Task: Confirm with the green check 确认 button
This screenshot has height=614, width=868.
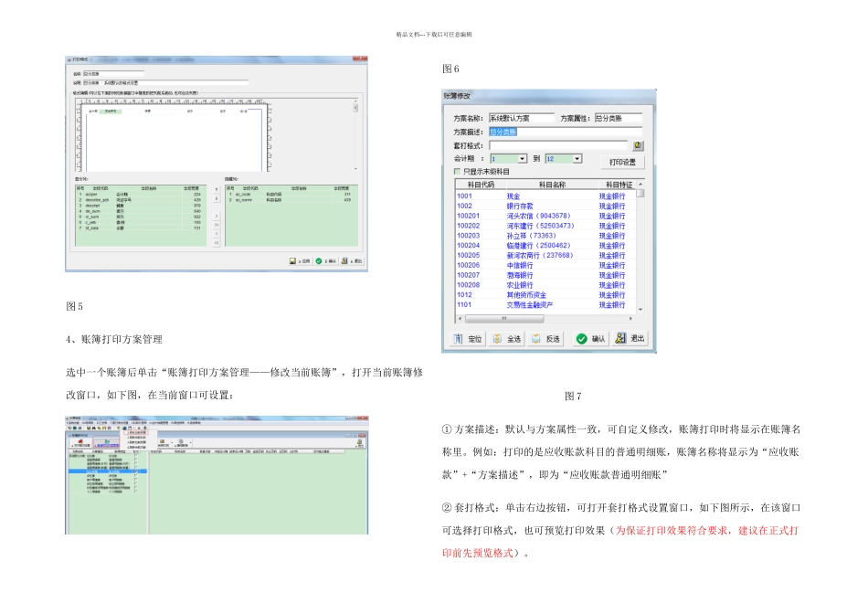Action: coord(590,339)
